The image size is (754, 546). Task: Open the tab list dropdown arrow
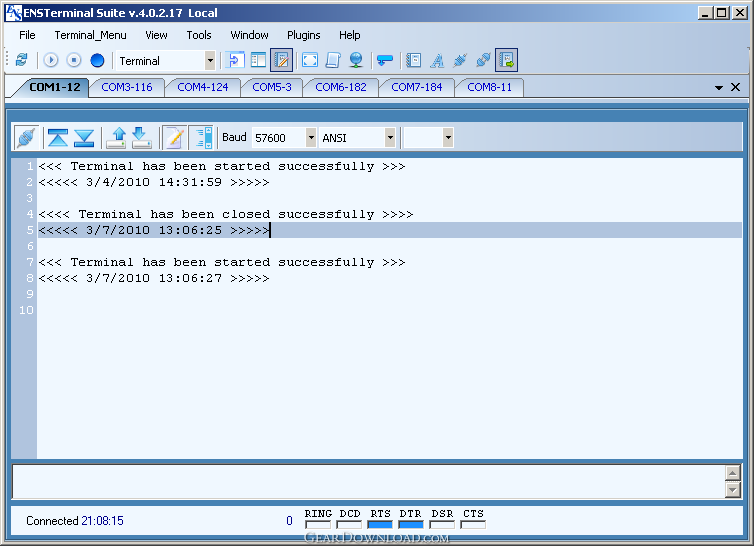pos(719,88)
